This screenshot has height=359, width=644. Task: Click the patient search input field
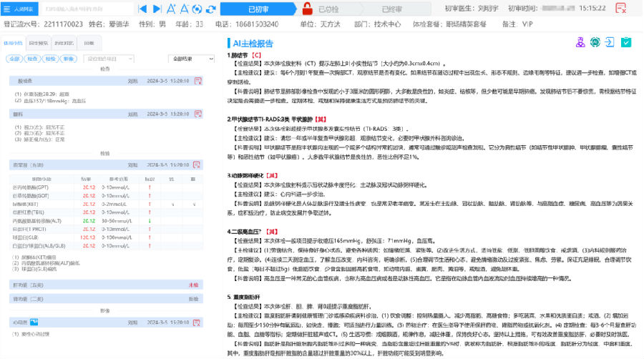[84, 9]
